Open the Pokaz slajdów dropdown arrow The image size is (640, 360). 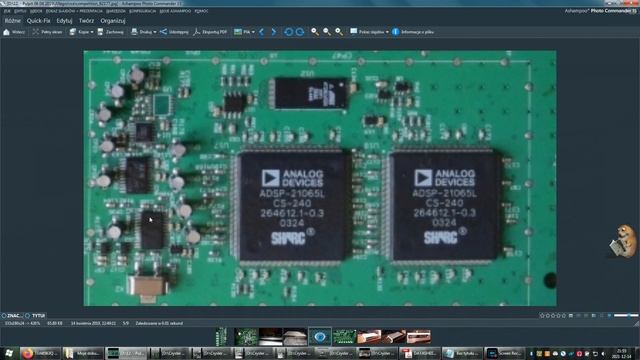(x=387, y=32)
